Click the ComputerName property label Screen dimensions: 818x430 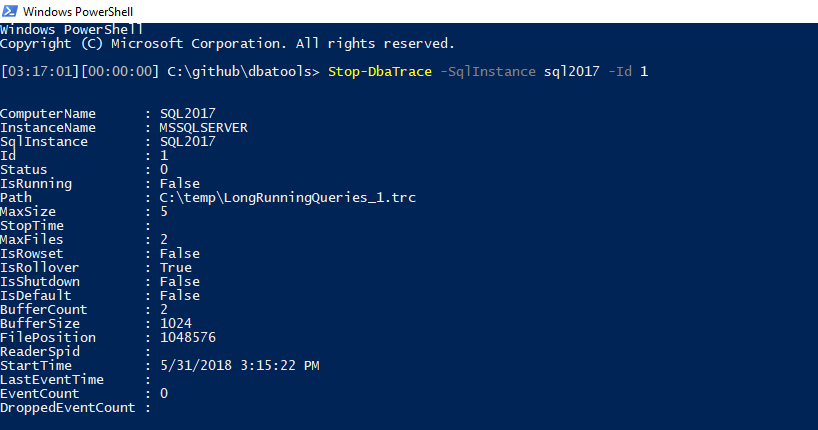[x=48, y=114]
